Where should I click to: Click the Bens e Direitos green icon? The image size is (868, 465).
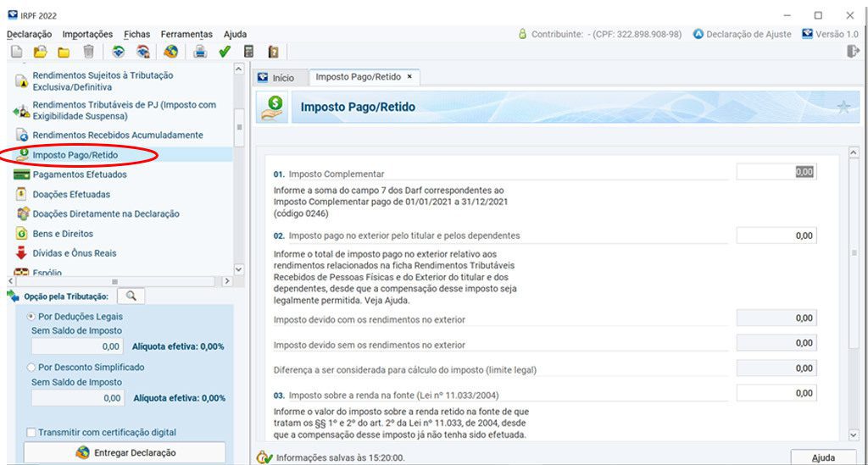tap(21, 233)
